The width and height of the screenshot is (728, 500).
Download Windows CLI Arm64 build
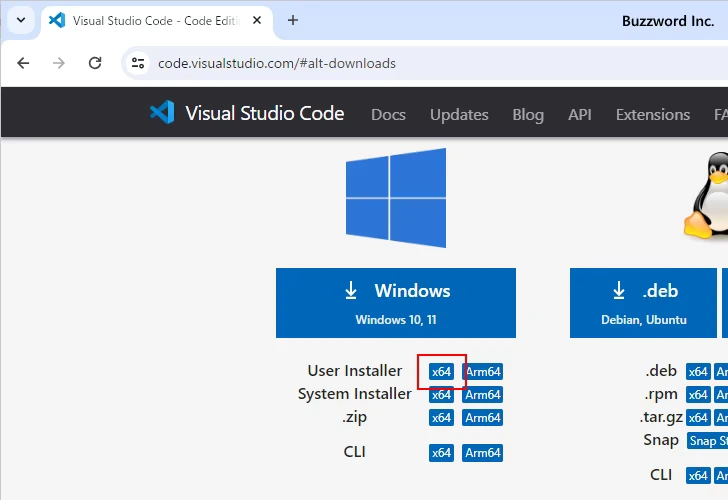(x=482, y=453)
